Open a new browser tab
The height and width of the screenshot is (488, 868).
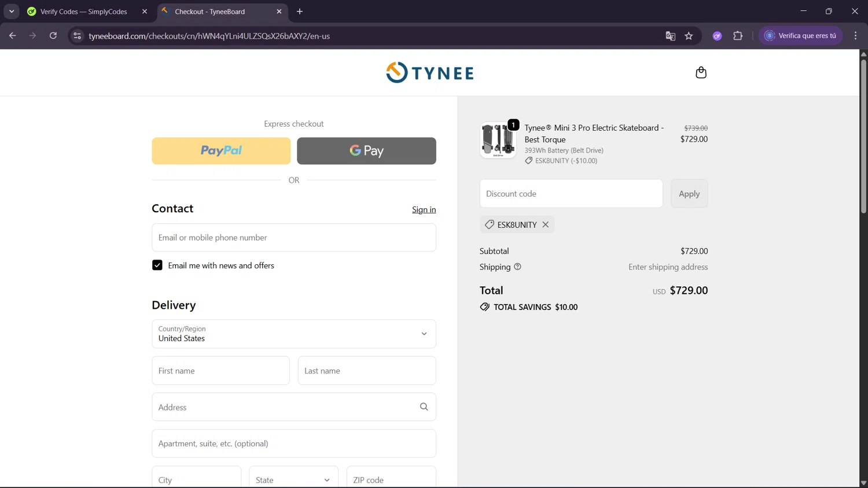[300, 12]
